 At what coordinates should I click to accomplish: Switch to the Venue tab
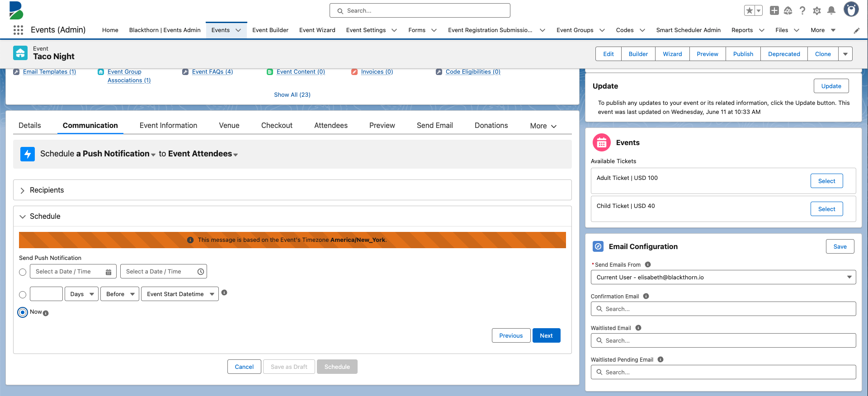coord(229,125)
